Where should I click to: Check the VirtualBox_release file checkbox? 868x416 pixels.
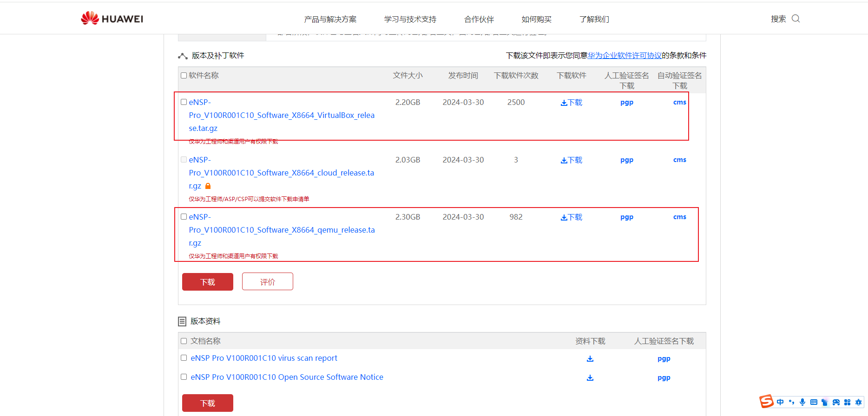tap(184, 102)
